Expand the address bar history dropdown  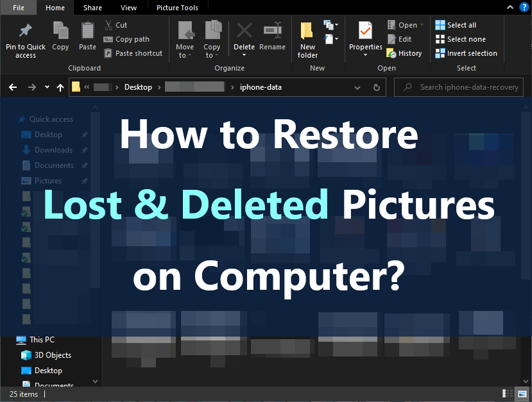point(357,87)
